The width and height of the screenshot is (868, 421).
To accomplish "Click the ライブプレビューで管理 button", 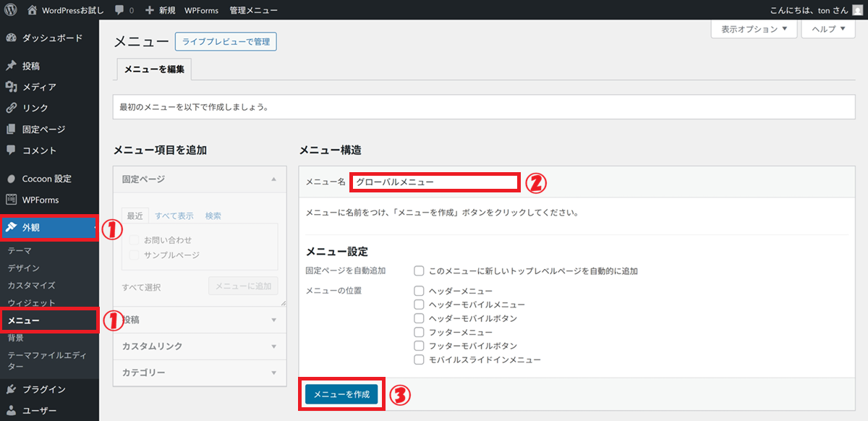I will point(226,42).
